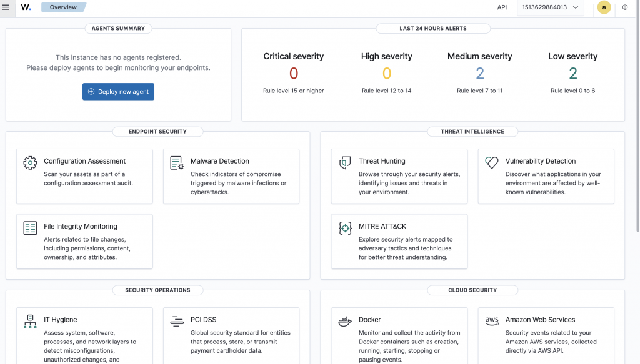This screenshot has width=640, height=364.
Task: Expand the 1513629884013 index pattern dropdown
Action: pyautogui.click(x=550, y=7)
